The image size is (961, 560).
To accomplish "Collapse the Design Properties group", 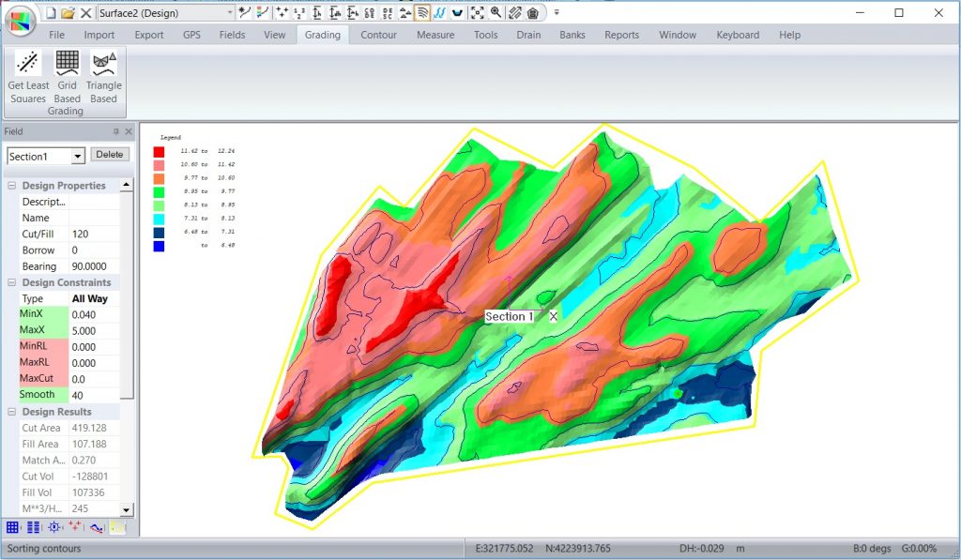I will (x=12, y=186).
